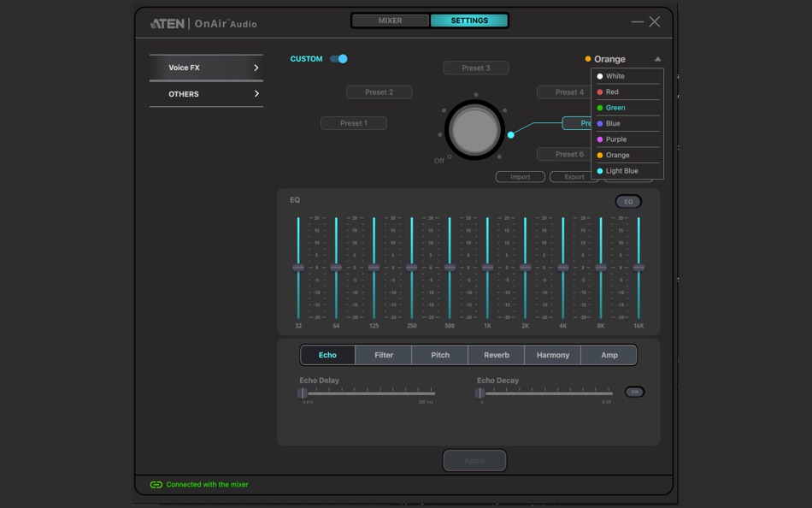Switch to the MIXER tab
Viewport: 812px width, 508px height.
click(390, 21)
